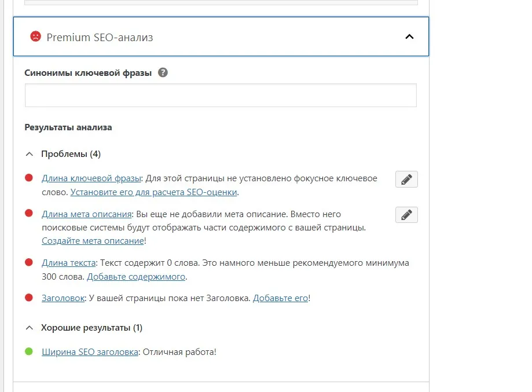532x392 pixels.
Task: Click the Создайте мета описание link
Action: [93, 241]
